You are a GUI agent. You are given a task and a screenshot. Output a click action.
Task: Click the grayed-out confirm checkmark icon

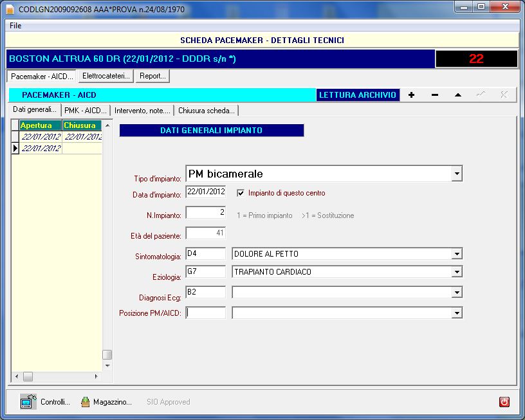coord(481,95)
